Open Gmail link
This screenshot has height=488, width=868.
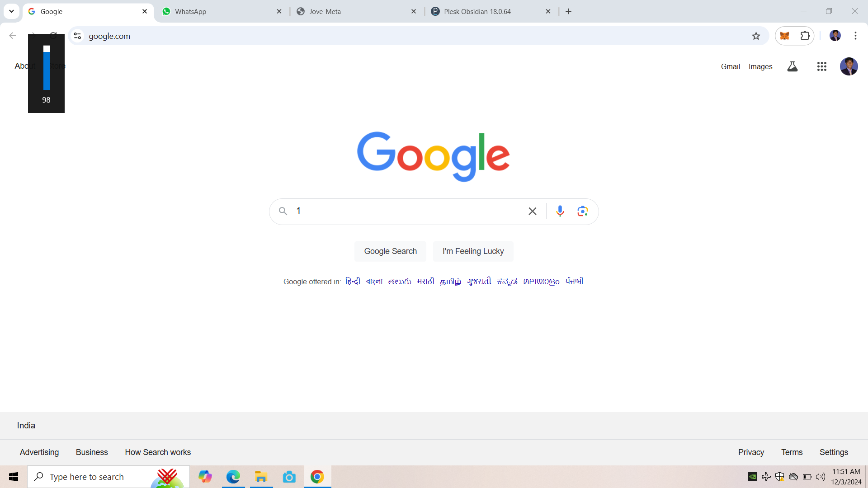coord(730,66)
